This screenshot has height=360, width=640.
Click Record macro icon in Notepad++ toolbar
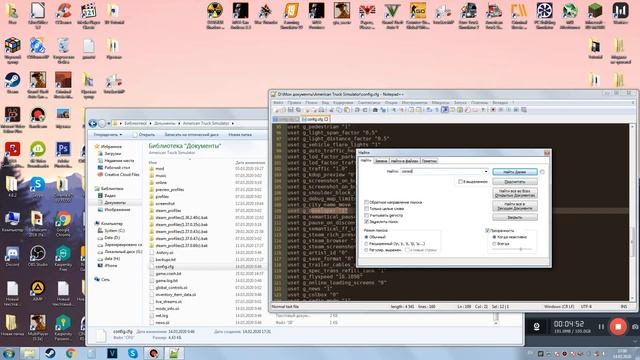point(493,110)
